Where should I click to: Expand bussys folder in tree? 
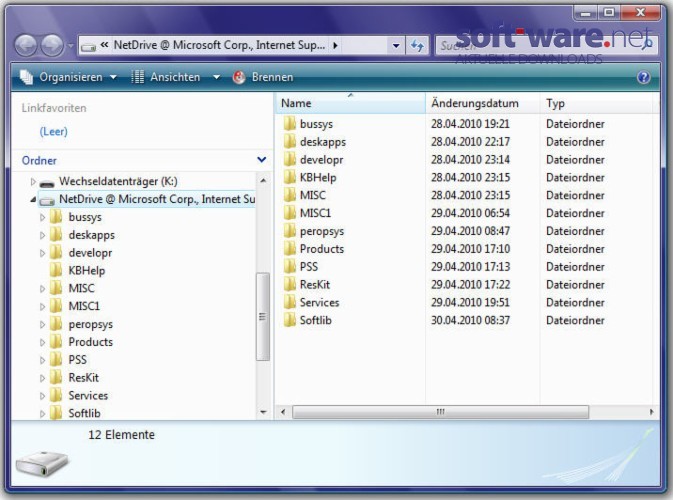coord(42,217)
